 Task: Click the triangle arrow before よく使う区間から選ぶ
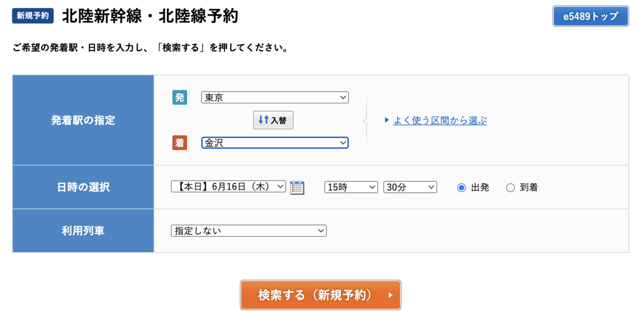[387, 120]
